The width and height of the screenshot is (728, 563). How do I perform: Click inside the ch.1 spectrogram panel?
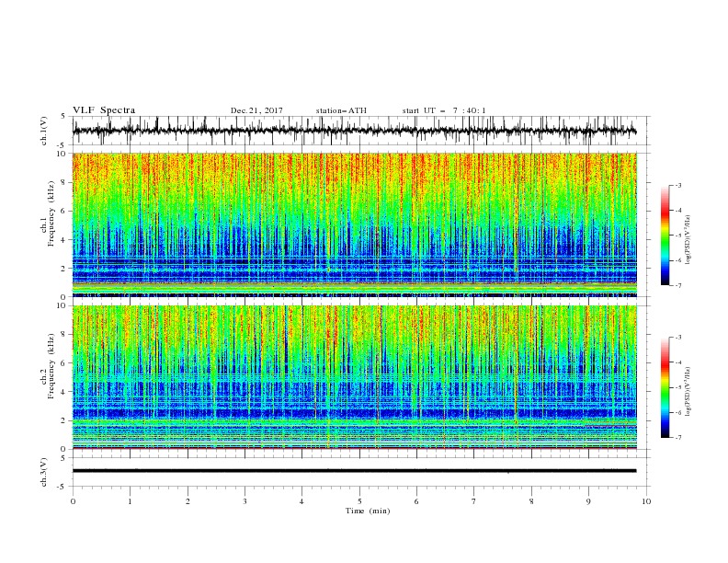(355, 224)
